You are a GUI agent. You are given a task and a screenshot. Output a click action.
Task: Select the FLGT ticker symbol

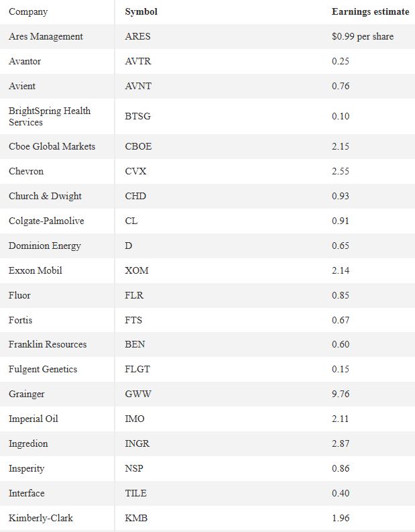point(137,369)
